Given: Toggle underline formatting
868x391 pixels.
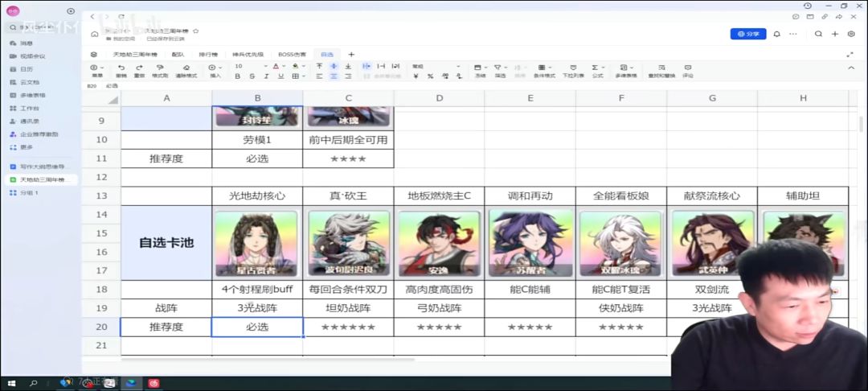Looking at the screenshot, I should point(280,76).
